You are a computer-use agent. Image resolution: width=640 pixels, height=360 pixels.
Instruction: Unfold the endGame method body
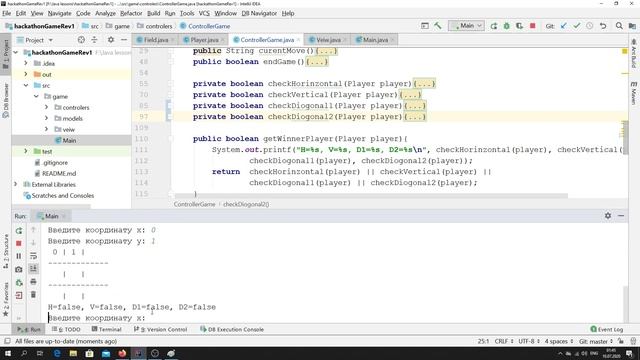pos(317,62)
